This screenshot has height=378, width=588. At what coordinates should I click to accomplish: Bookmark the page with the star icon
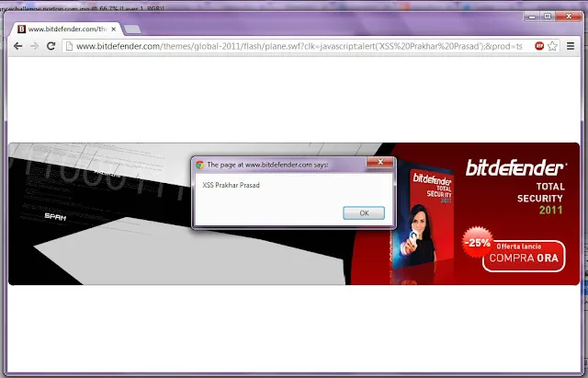[x=552, y=46]
